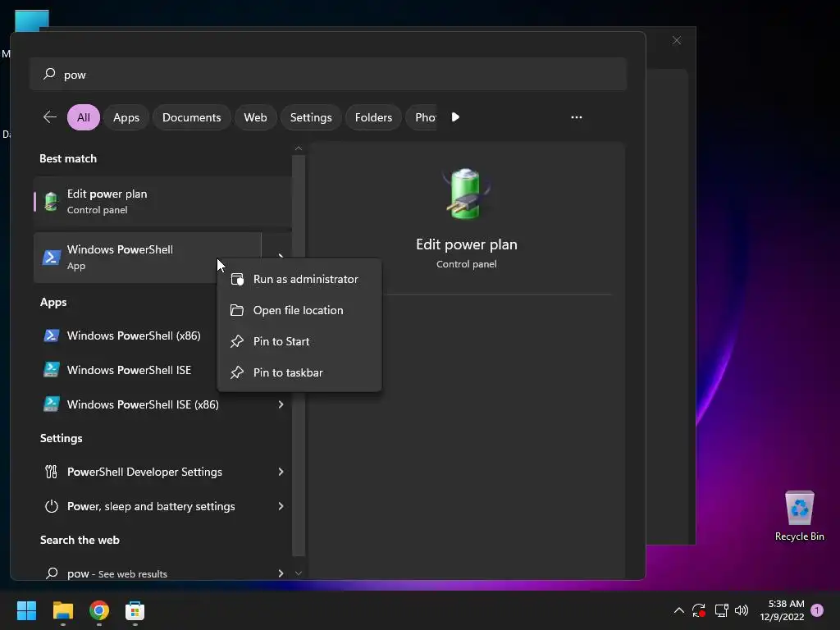Viewport: 840px width, 630px height.
Task: Choose Run as administrator
Action: (299, 279)
